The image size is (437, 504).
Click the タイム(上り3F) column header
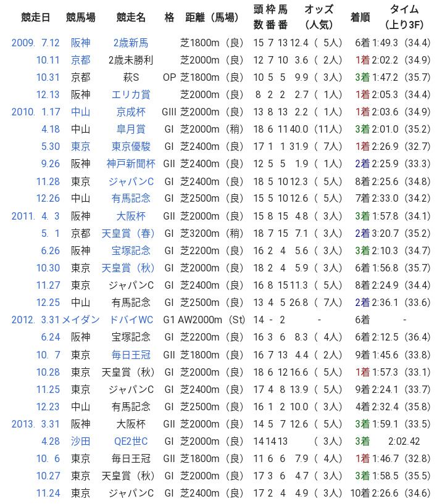404,17
